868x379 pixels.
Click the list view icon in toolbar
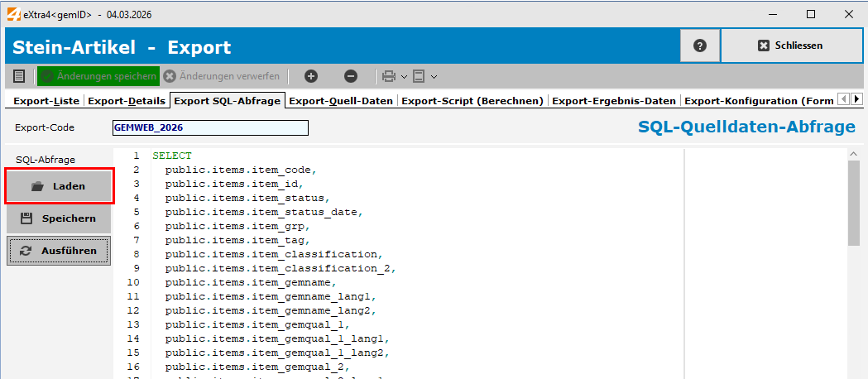point(19,76)
